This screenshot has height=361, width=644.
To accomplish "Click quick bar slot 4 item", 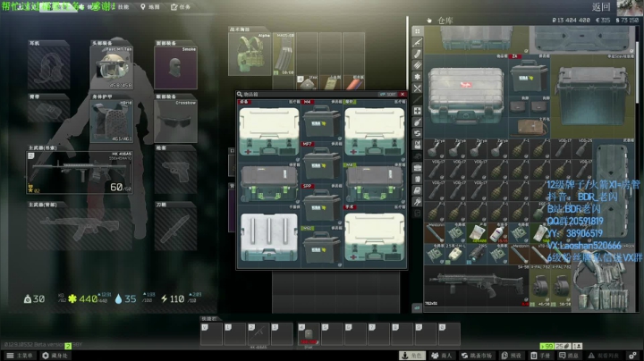I will click(309, 333).
